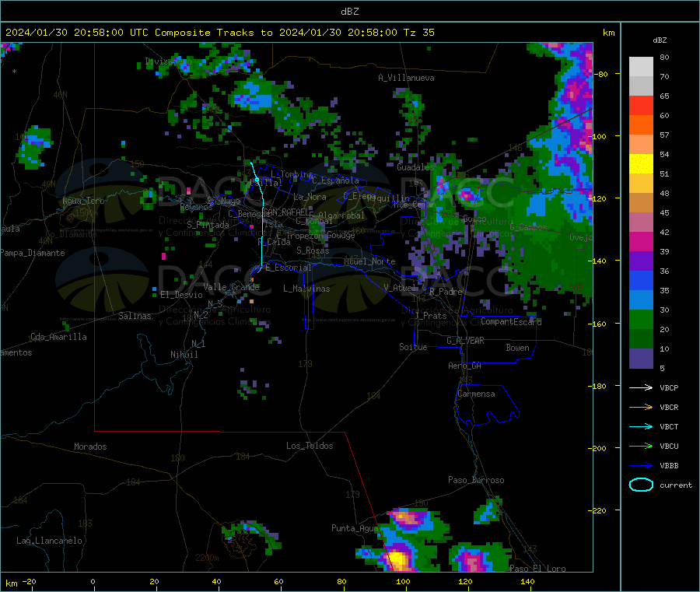The width and height of the screenshot is (700, 592).
Task: Click the 'El_Desvio' map label
Action: click(x=182, y=295)
